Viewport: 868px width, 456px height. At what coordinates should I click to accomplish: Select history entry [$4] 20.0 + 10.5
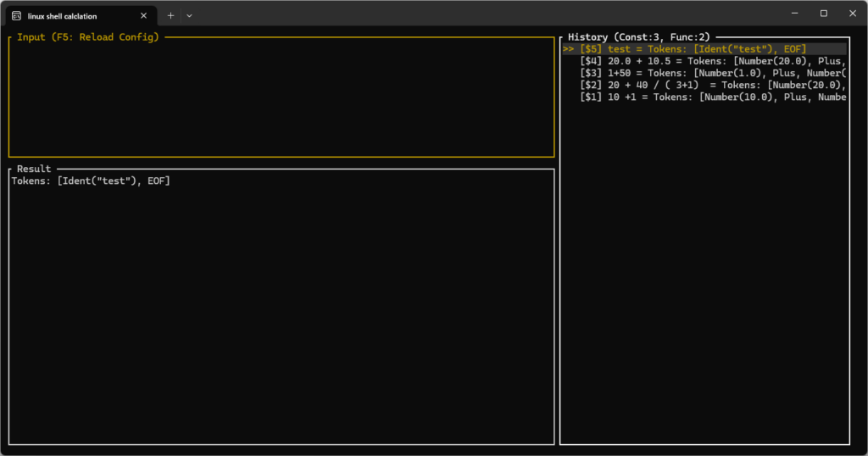point(712,61)
